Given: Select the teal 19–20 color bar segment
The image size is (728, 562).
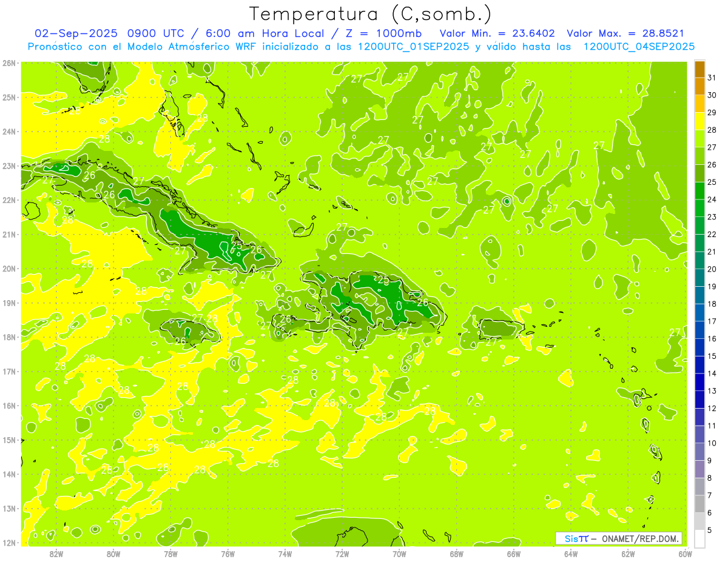Looking at the screenshot, I should tap(699, 278).
